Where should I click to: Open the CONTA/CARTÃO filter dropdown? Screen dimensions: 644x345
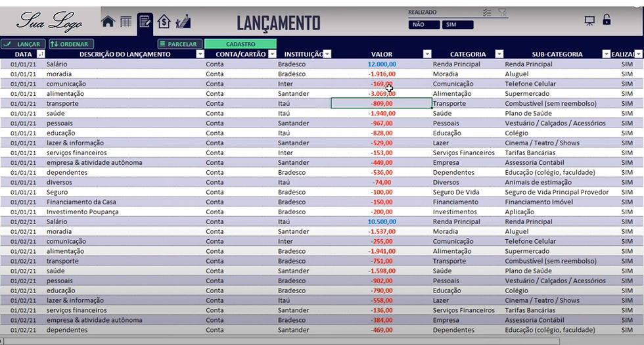point(272,54)
